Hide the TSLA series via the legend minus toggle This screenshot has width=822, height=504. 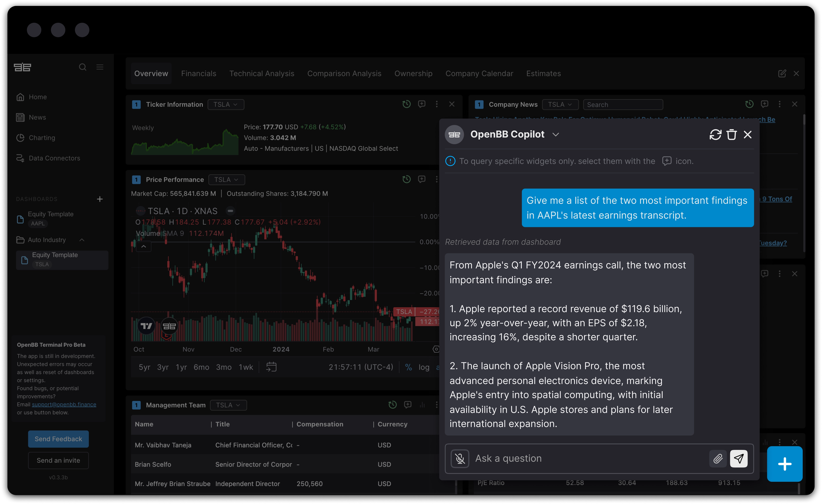pyautogui.click(x=230, y=211)
